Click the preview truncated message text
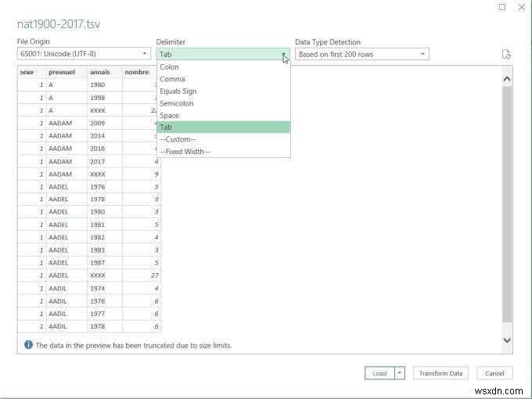 [x=134, y=345]
